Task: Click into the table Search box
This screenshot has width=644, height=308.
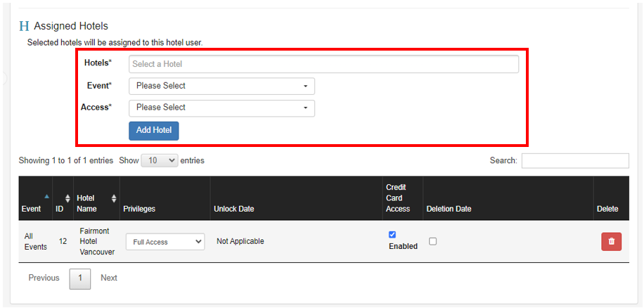Action: pyautogui.click(x=575, y=160)
